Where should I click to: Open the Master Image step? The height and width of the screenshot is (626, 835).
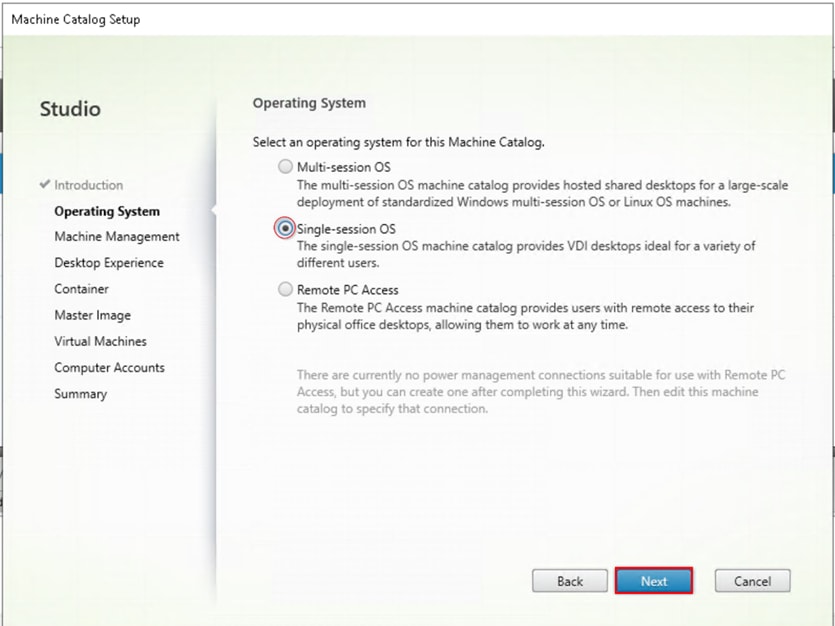pyautogui.click(x=92, y=315)
